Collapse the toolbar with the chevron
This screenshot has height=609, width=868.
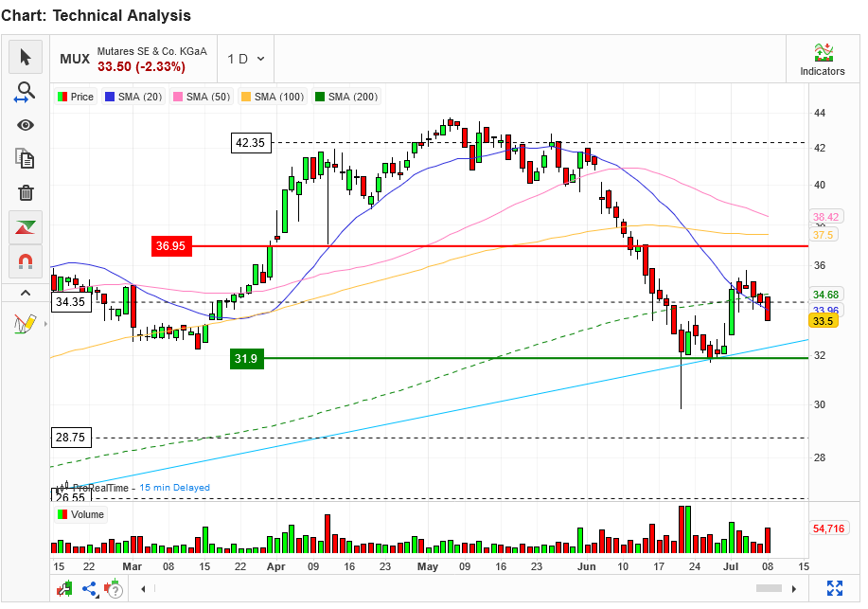[x=26, y=292]
